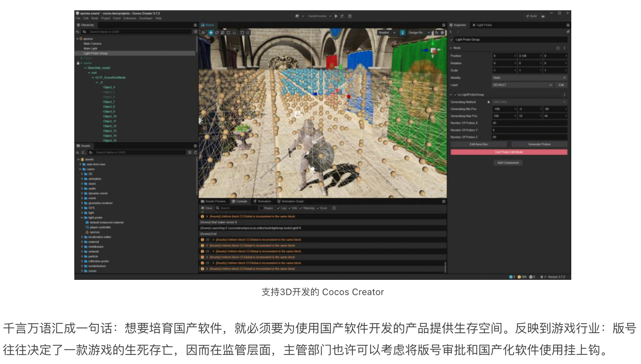This screenshot has height=364, width=641.
Task: Open scene view settings gear
Action: (x=442, y=33)
